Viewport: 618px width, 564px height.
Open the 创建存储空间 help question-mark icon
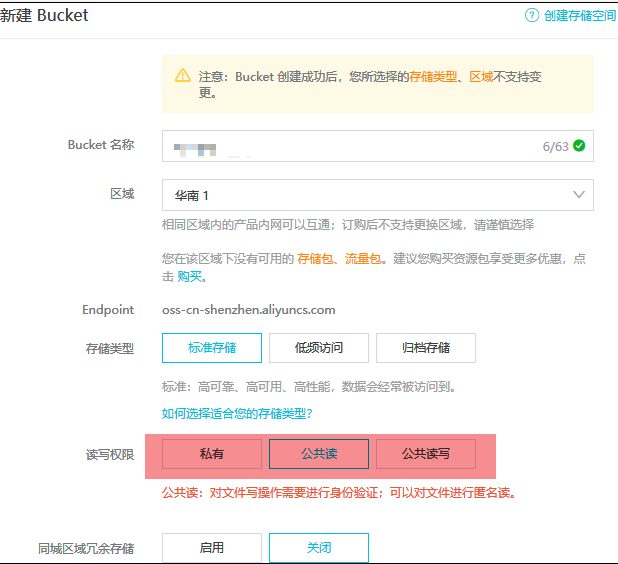[x=532, y=15]
